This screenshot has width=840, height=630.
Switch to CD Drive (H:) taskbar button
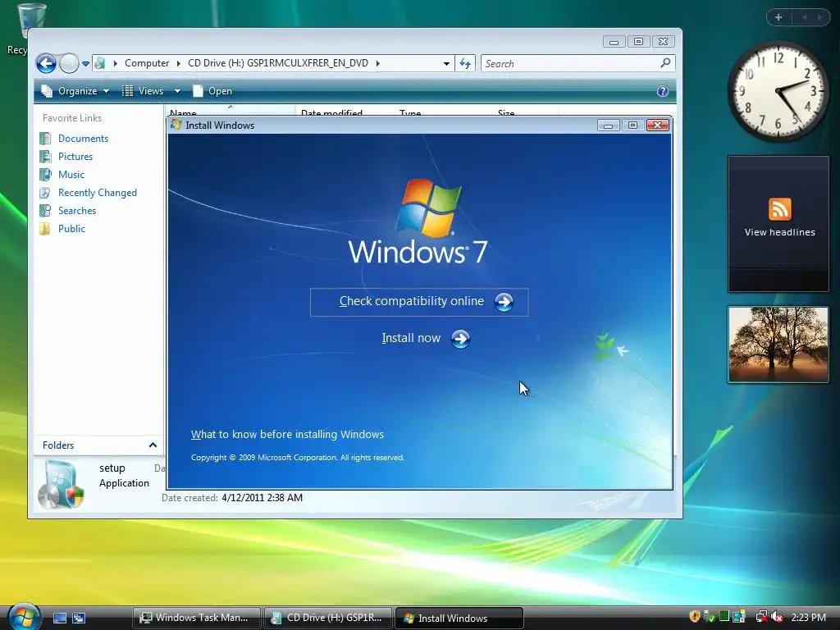[328, 618]
